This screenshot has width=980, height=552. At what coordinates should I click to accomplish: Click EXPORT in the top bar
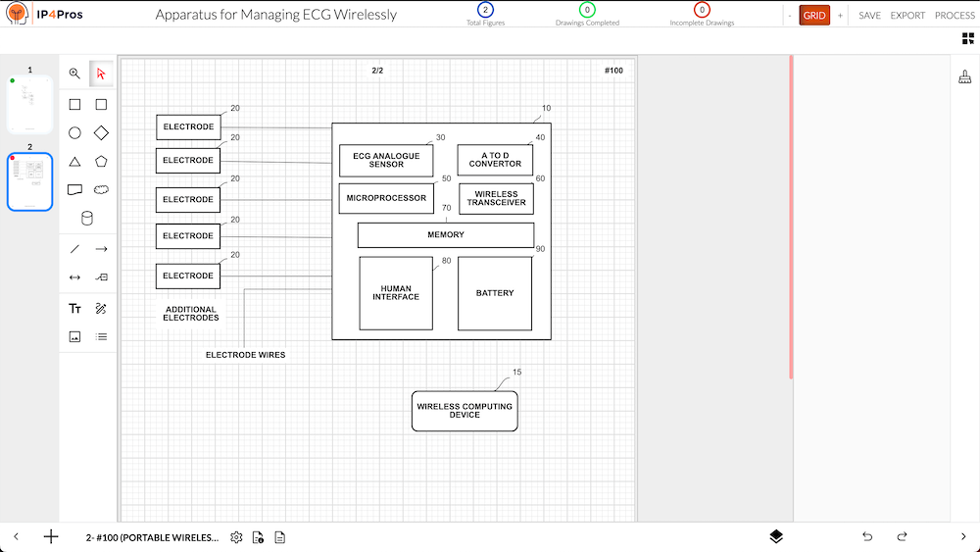[907, 16]
